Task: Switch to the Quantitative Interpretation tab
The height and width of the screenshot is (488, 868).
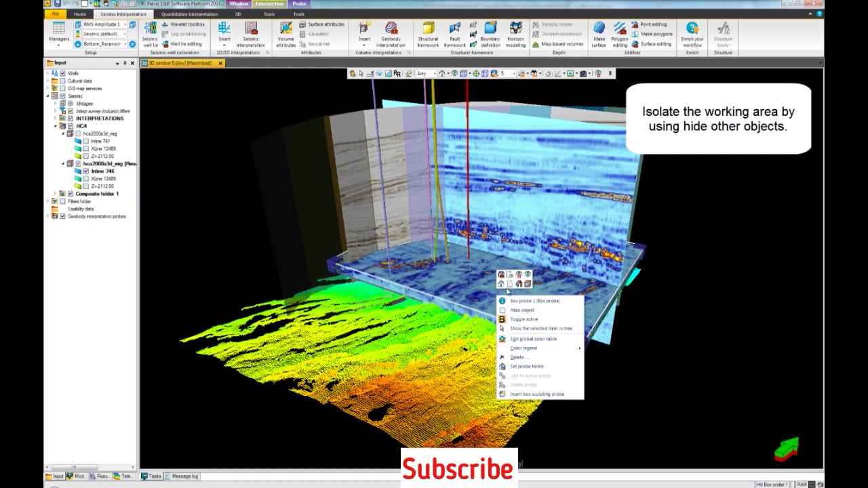Action: point(189,14)
